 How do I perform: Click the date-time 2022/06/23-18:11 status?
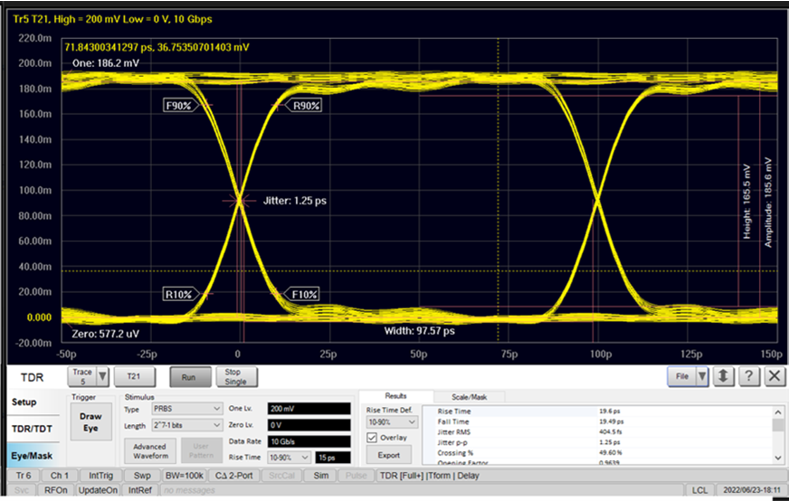pyautogui.click(x=750, y=490)
